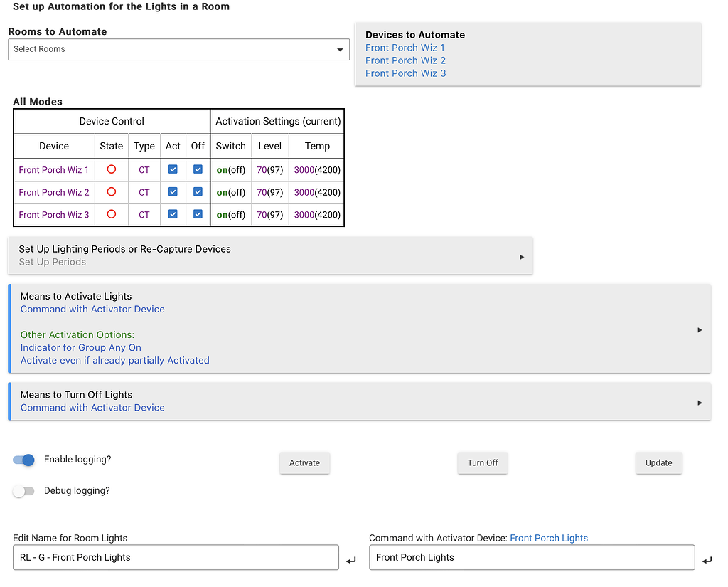Click the enter arrow beside Activator Device field

pyautogui.click(x=707, y=561)
